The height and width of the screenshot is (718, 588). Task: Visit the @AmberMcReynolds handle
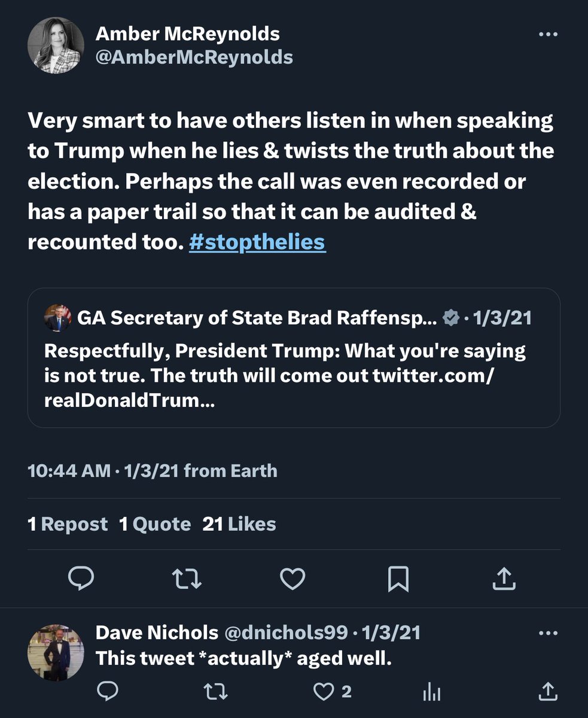click(x=194, y=57)
